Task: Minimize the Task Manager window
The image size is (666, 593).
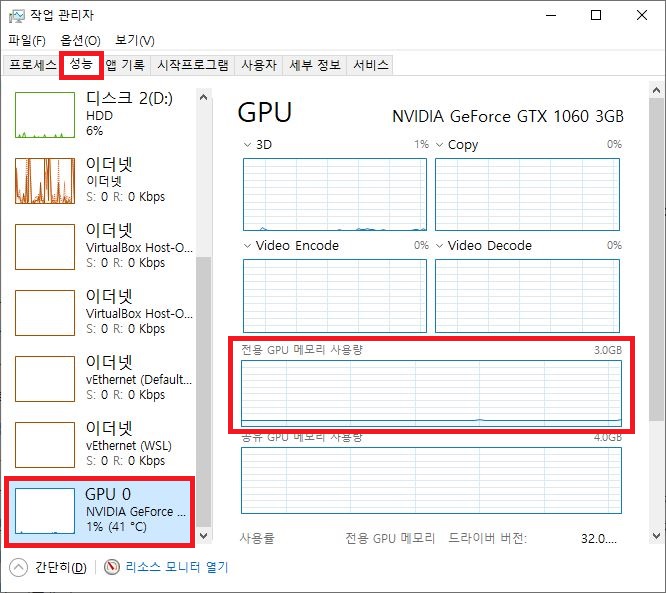Action: pyautogui.click(x=551, y=15)
